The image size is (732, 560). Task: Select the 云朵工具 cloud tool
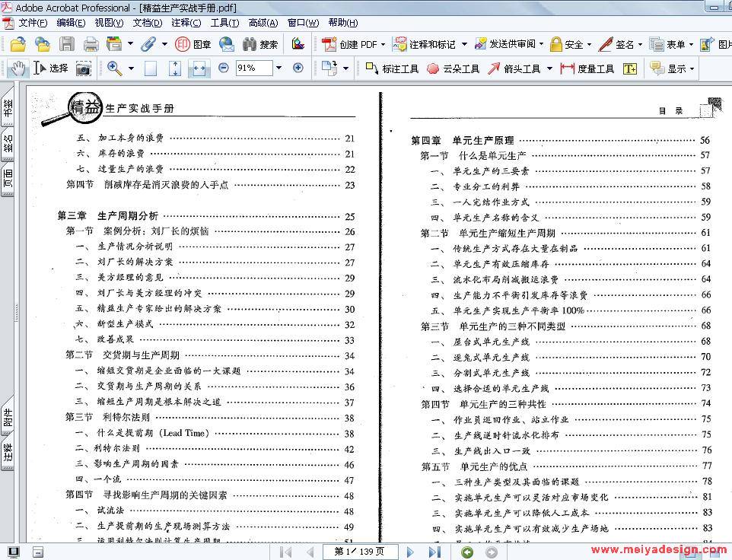click(x=453, y=68)
